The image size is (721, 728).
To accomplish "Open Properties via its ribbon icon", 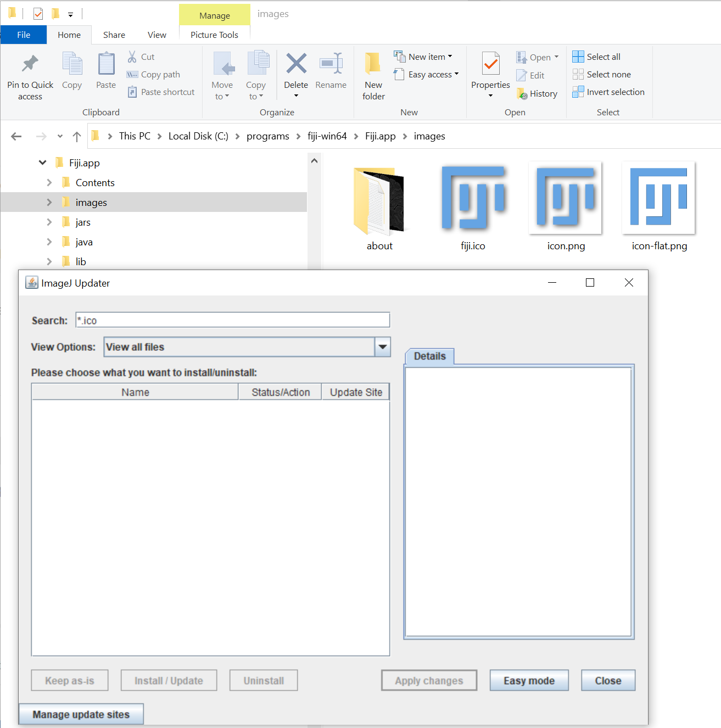I will coord(490,63).
